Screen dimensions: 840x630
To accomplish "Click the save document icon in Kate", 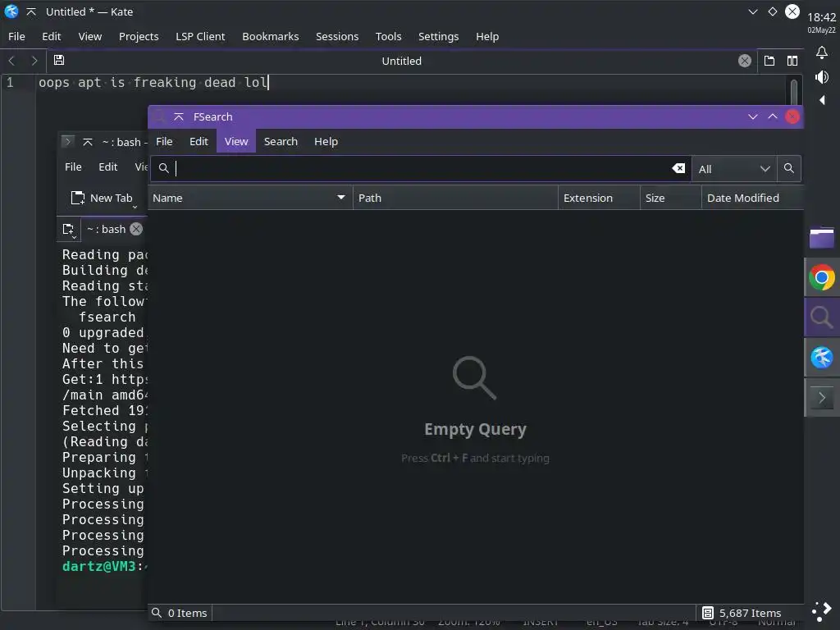I will (x=59, y=61).
